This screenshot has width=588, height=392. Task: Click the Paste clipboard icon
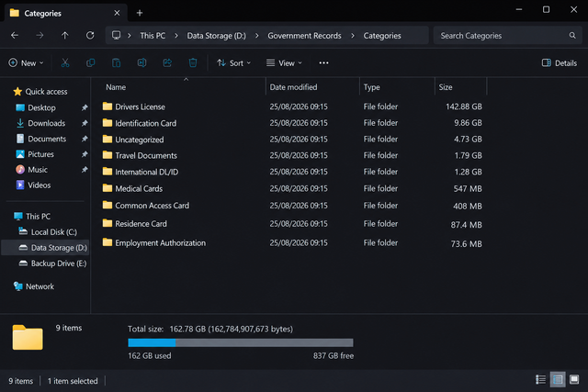[117, 63]
